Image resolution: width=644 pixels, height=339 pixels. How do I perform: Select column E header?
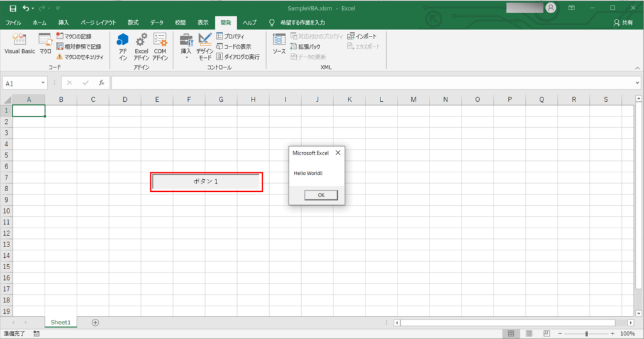[x=157, y=99]
